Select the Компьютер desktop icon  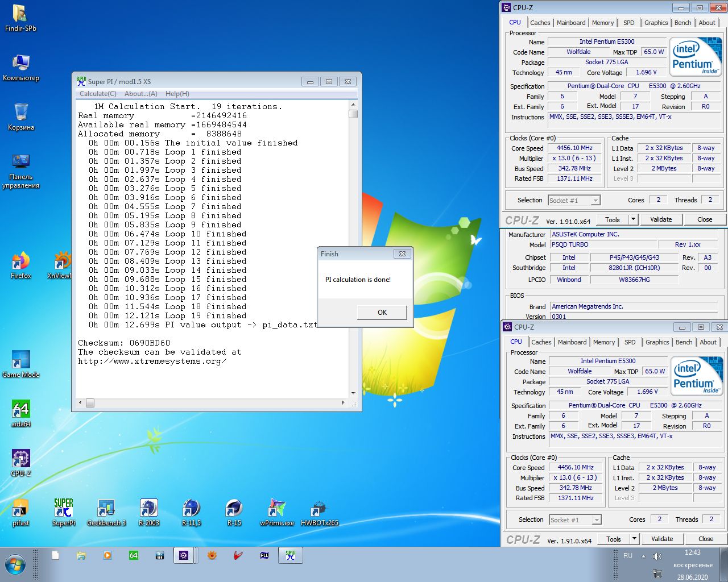coord(20,68)
